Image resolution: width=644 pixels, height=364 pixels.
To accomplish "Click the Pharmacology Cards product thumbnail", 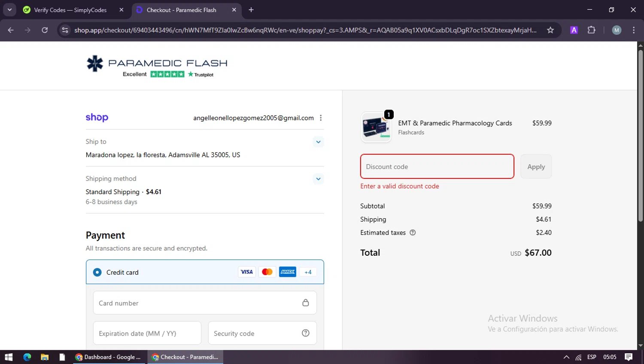I will [x=376, y=127].
